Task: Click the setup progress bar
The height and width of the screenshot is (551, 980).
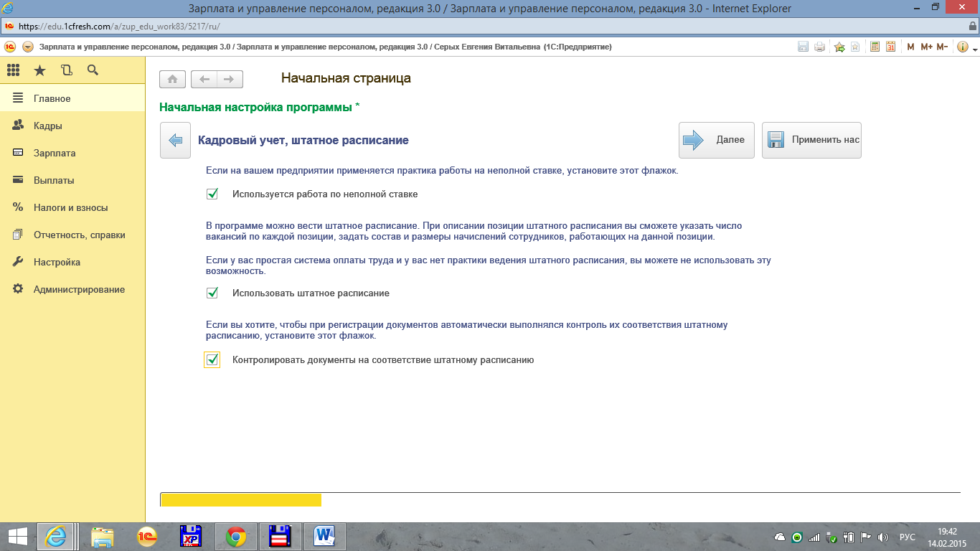Action: 560,499
